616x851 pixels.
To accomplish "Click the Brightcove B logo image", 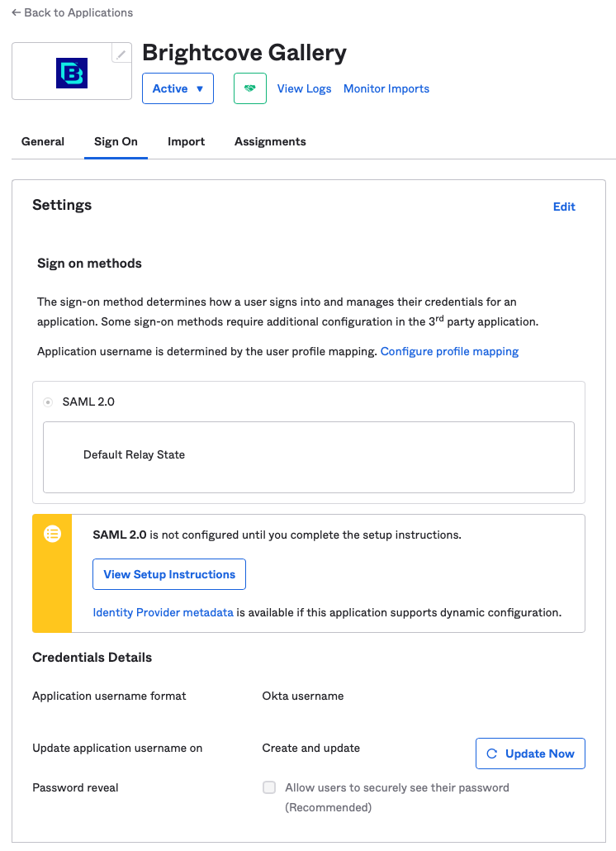I will click(72, 73).
